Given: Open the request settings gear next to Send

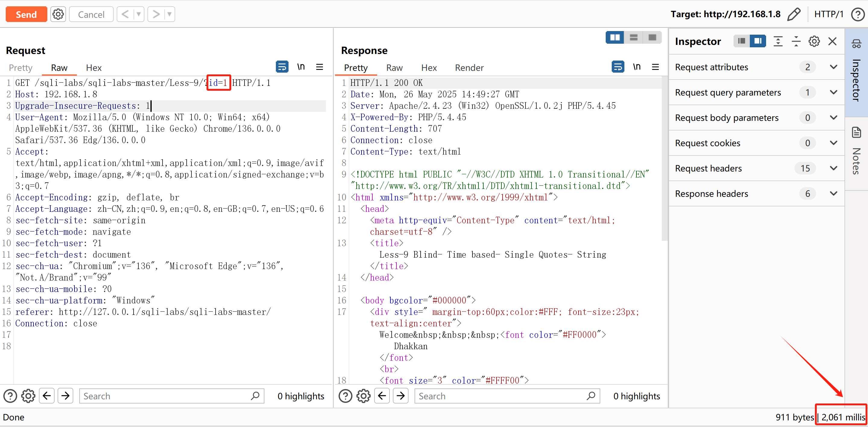Looking at the screenshot, I should (x=58, y=14).
